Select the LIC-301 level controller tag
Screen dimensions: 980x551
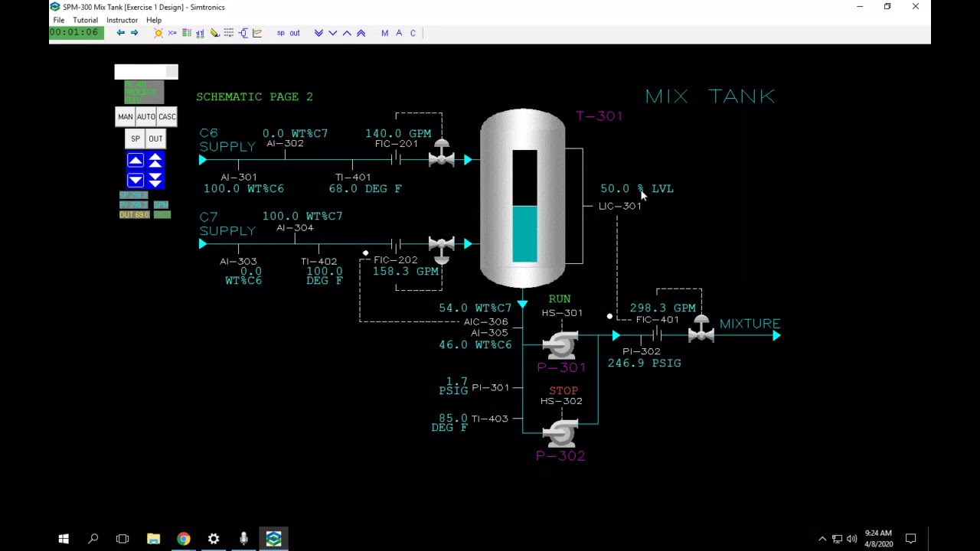coord(620,206)
